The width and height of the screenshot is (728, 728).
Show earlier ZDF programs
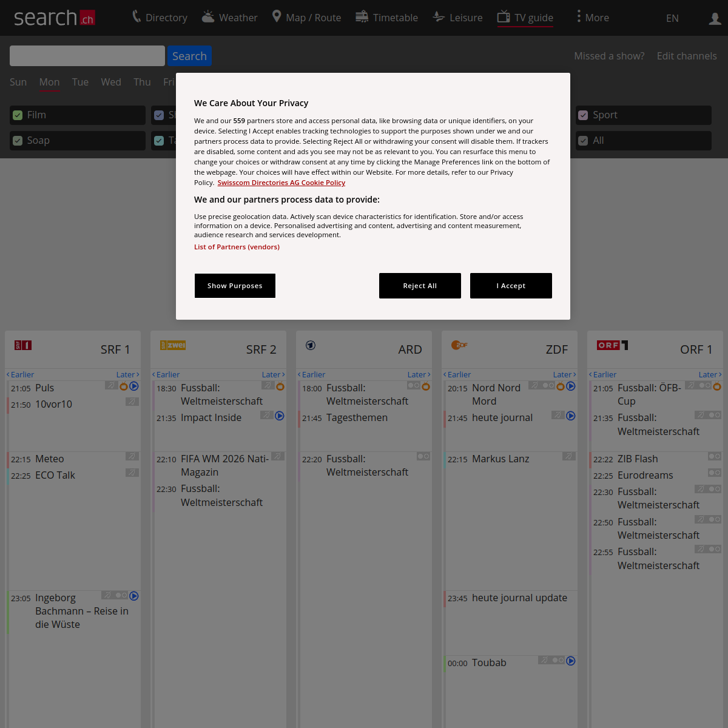pos(457,374)
